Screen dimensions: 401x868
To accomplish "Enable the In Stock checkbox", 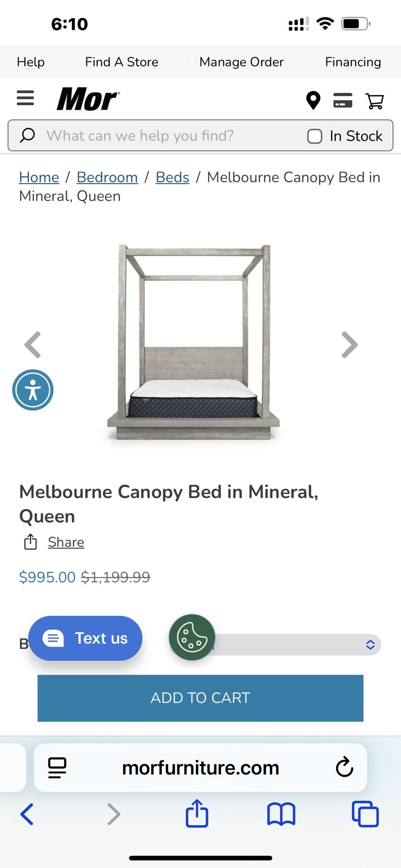I will click(315, 136).
